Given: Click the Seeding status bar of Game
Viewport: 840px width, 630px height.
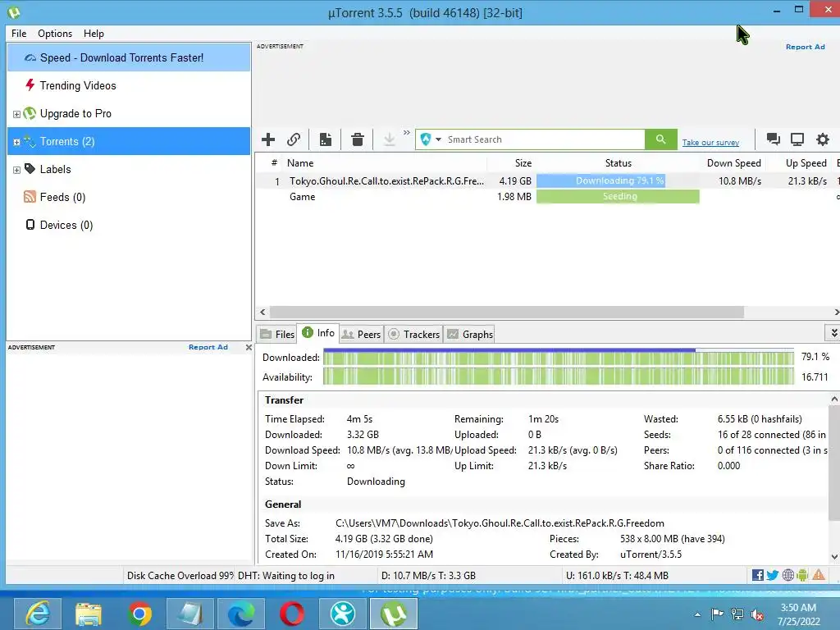Looking at the screenshot, I should [618, 197].
